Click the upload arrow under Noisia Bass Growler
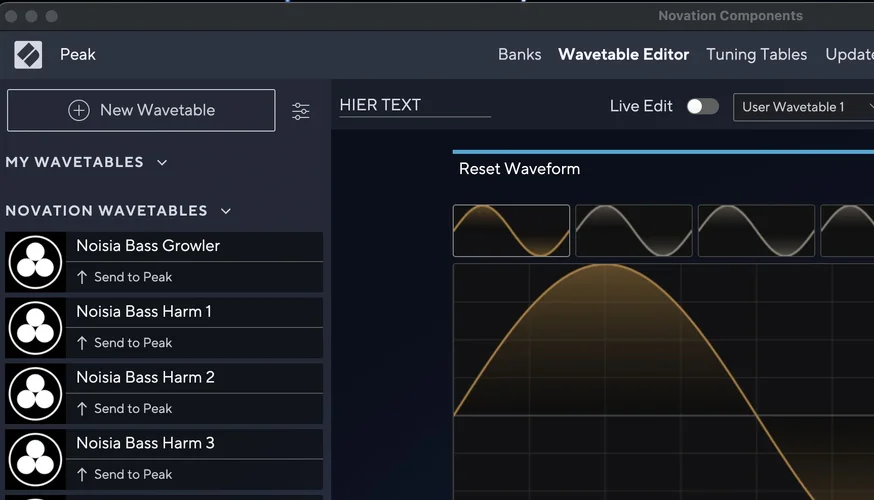874x500 pixels. [x=82, y=277]
